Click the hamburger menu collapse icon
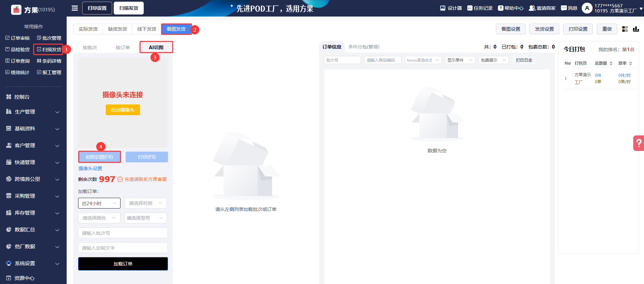 click(75, 8)
